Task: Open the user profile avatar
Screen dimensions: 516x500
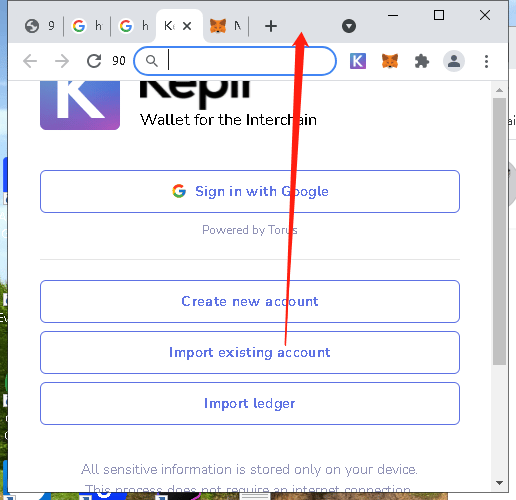Action: 454,61
